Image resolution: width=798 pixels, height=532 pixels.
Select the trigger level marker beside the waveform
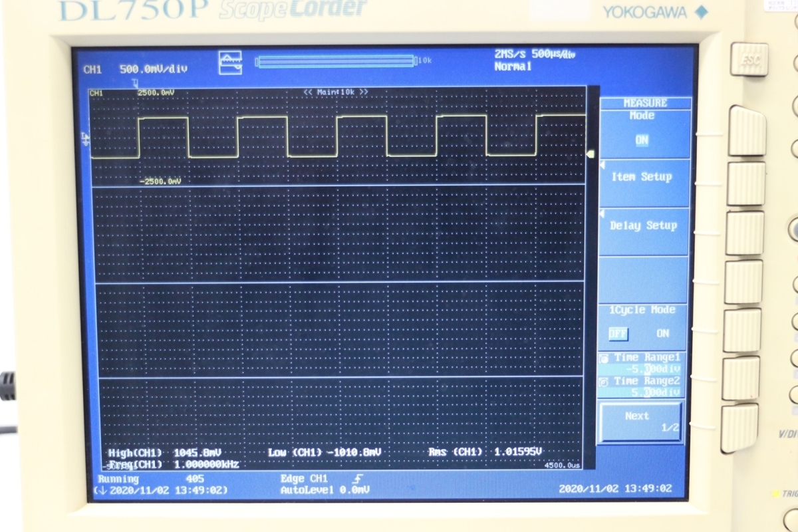pyautogui.click(x=590, y=154)
